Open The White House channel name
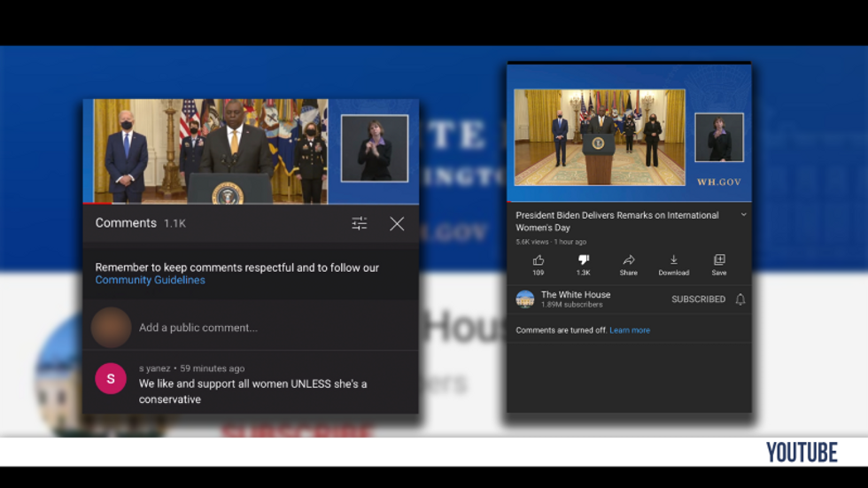The width and height of the screenshot is (868, 488). 576,295
